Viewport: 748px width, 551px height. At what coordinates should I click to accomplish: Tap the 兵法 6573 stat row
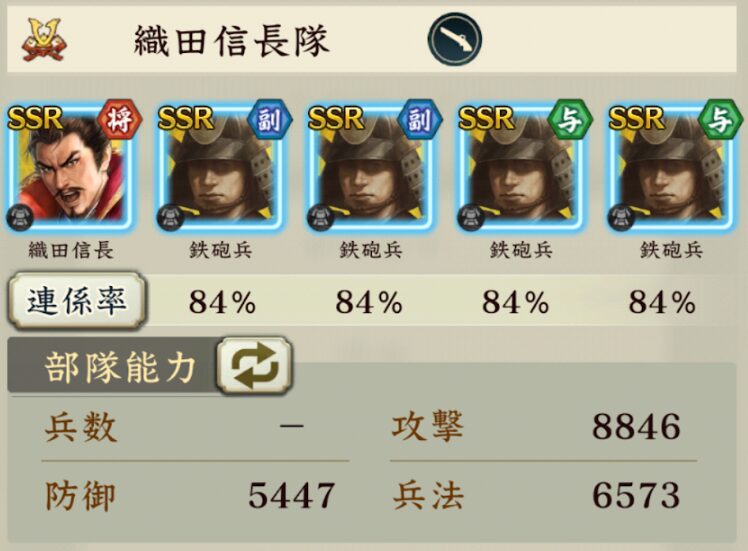[x=543, y=496]
